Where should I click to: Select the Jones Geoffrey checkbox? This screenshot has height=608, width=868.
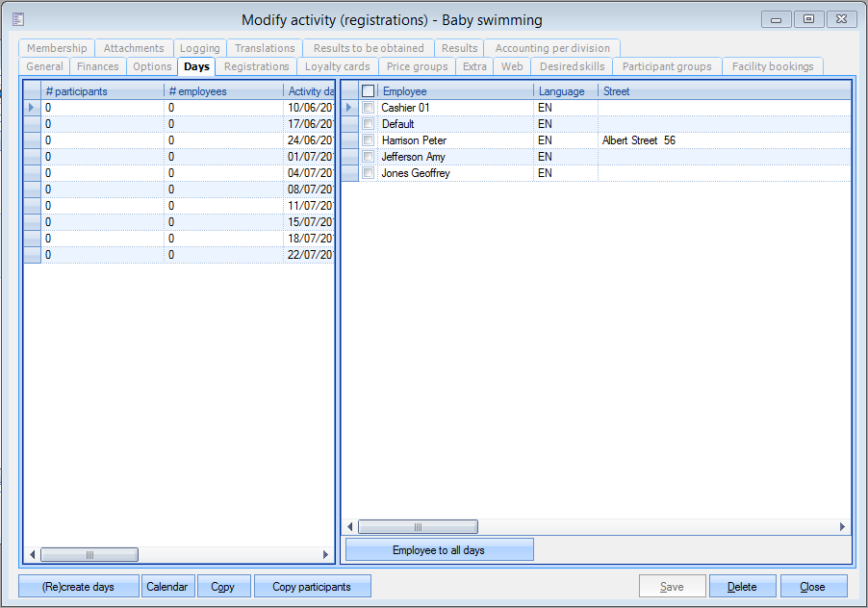click(x=368, y=173)
